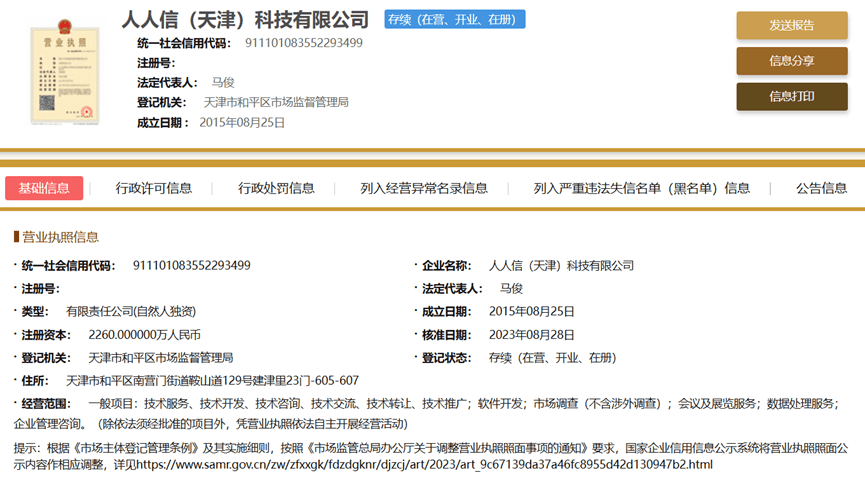
Task: Switch to the 行政许可信息 tab
Action: tap(153, 189)
